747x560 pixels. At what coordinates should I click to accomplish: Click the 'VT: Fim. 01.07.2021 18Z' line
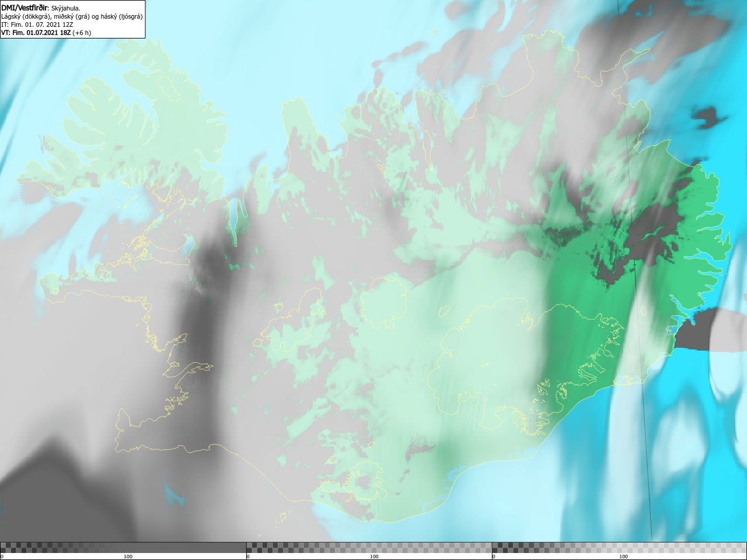36,33
